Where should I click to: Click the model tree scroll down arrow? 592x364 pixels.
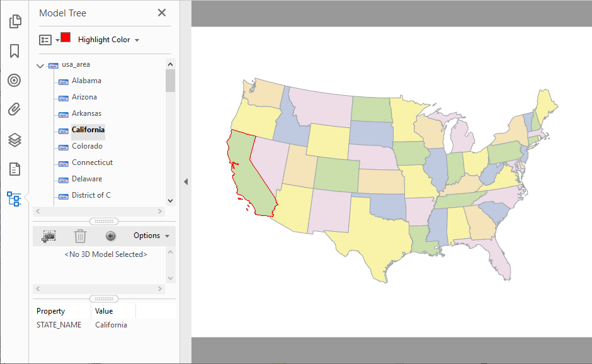[170, 200]
